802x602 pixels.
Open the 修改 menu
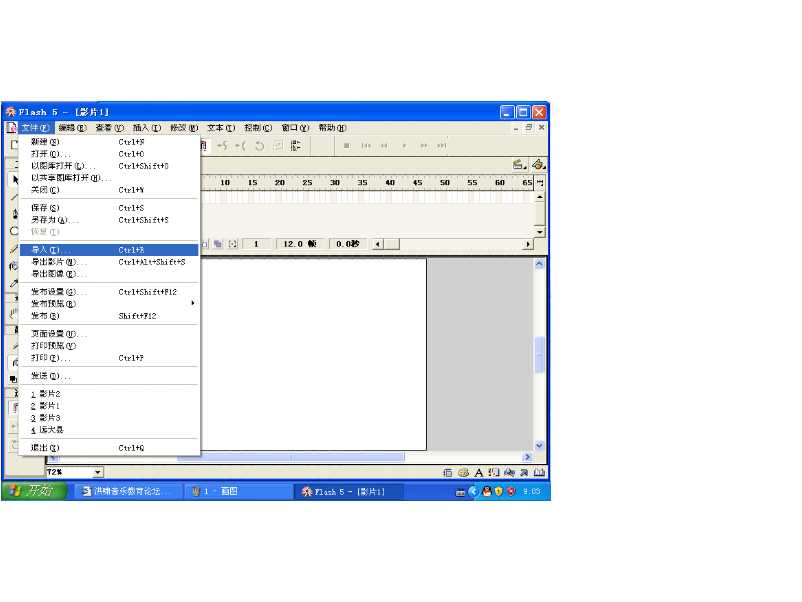pos(184,127)
